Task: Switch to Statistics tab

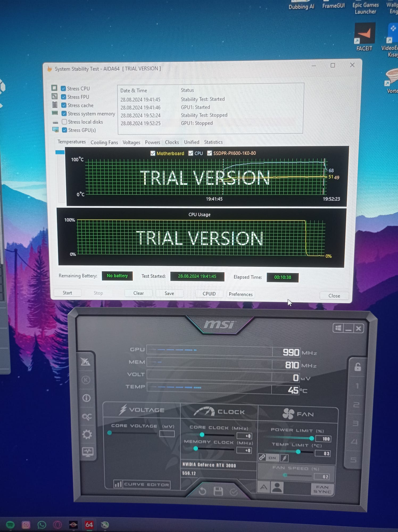Action: pos(213,142)
